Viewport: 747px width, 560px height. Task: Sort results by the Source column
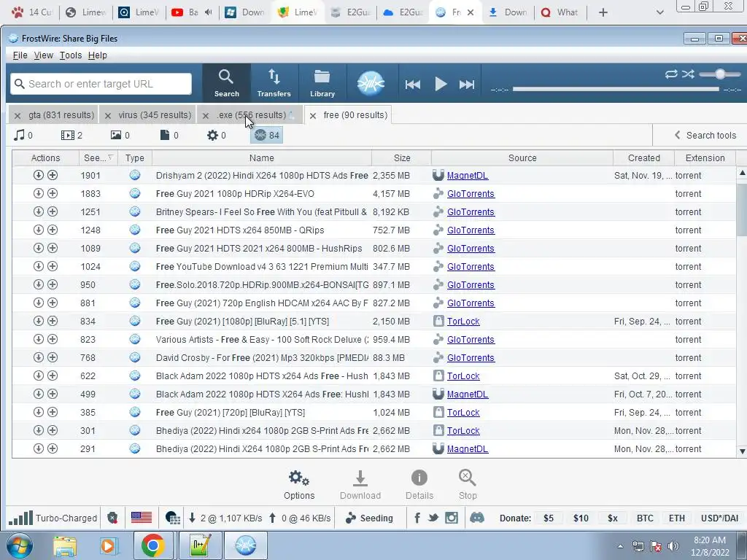click(522, 158)
